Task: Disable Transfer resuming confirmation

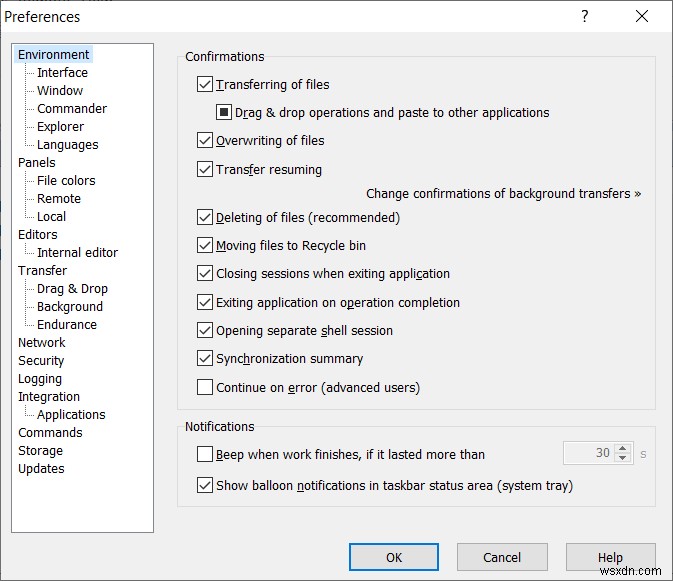Action: tap(205, 169)
